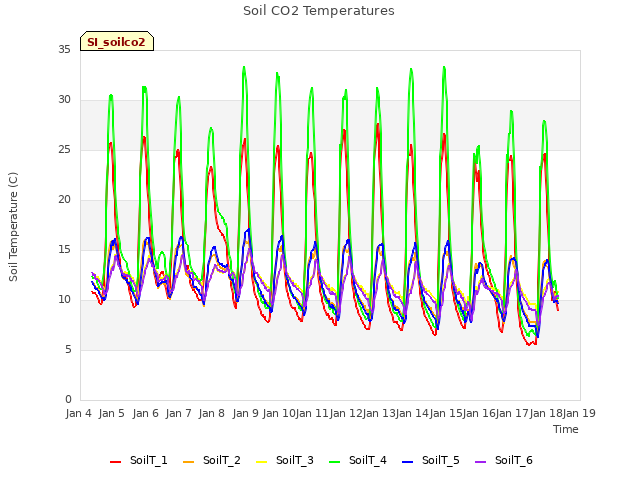Click the 5 y-axis tick label
Viewport: 640px width, 480px height.
[x=68, y=350]
